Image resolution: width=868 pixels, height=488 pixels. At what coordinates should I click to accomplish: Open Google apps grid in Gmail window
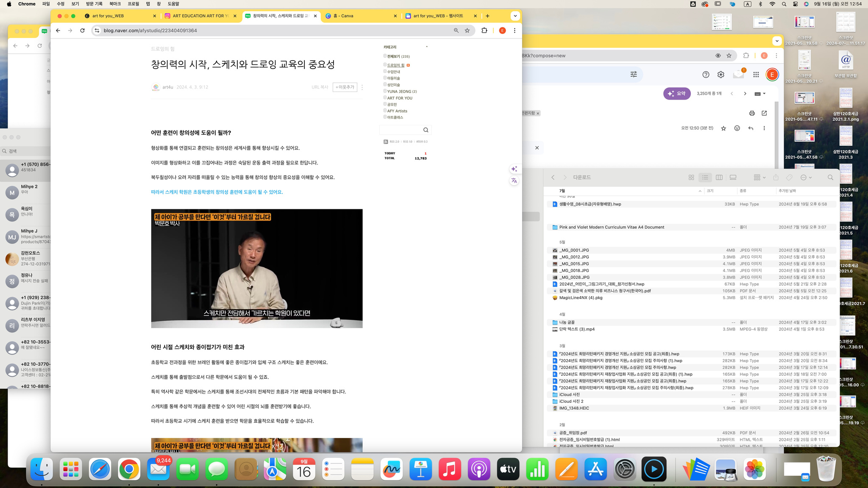pos(756,75)
